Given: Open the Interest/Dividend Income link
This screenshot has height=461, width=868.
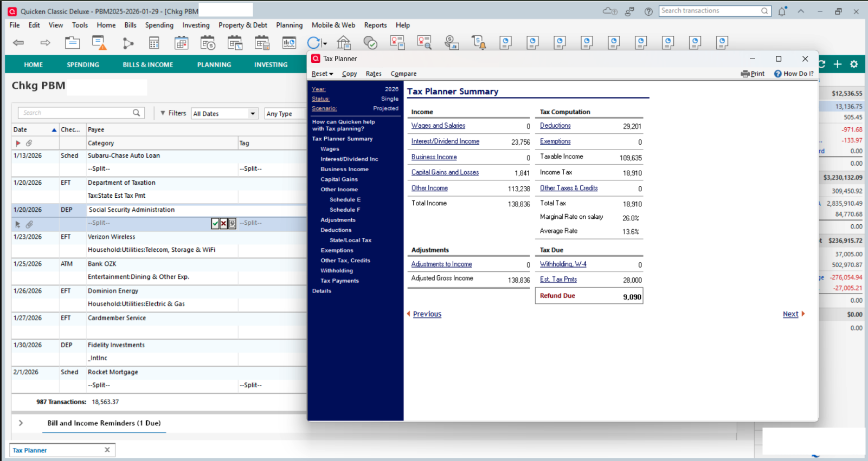Looking at the screenshot, I should point(445,141).
